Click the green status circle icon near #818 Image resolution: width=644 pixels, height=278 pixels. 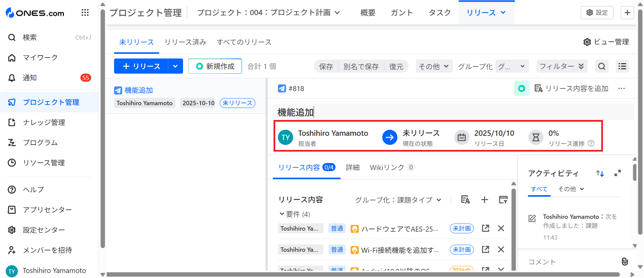pyautogui.click(x=522, y=88)
